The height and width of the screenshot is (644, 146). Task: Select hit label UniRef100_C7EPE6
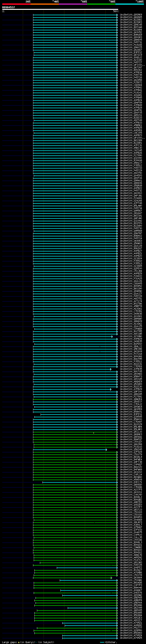pos(131,366)
